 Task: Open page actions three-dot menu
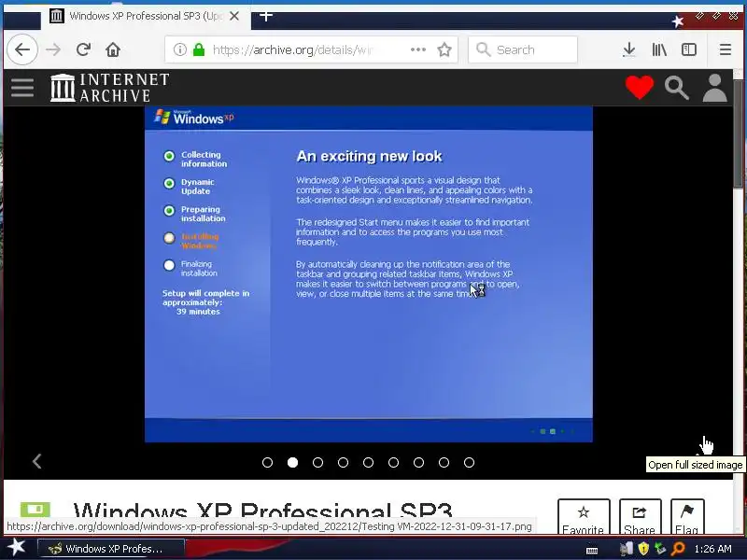pyautogui.click(x=417, y=49)
